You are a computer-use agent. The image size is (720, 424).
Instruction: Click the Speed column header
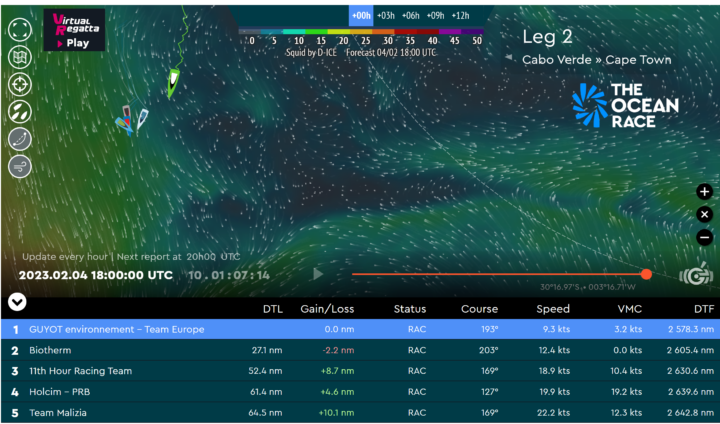tap(553, 309)
